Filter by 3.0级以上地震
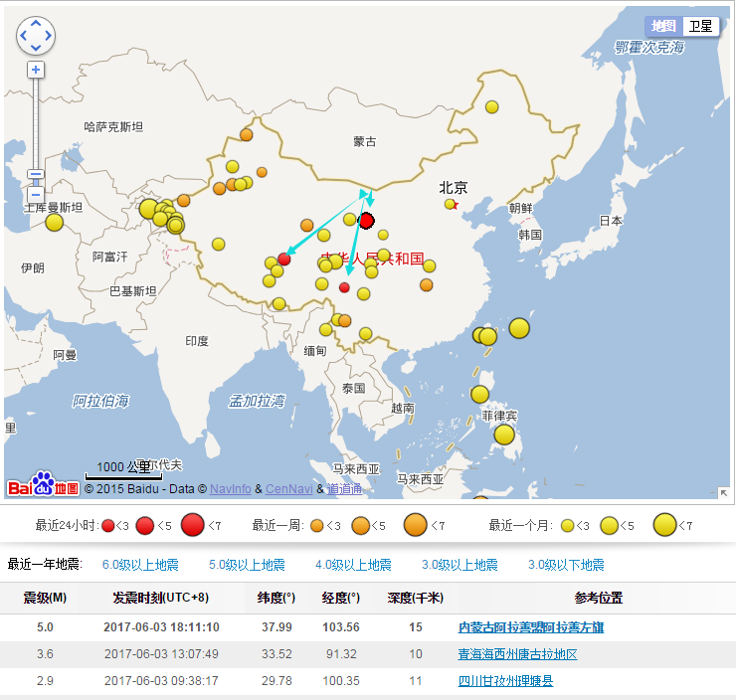Viewport: 736px width, 700px height. 460,565
